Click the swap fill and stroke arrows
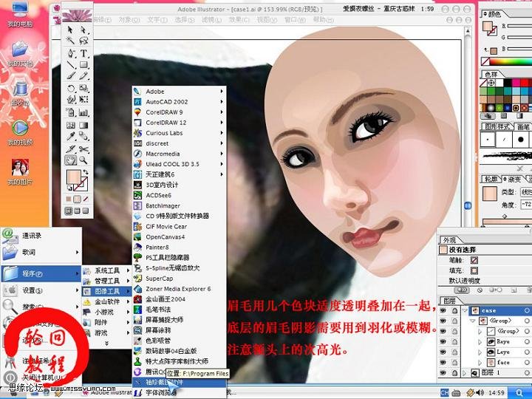532x399 pixels. [86, 172]
